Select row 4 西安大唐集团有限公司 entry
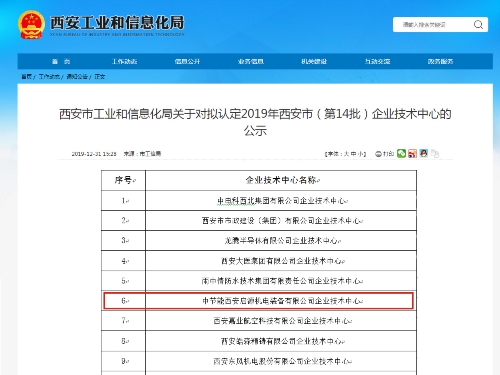 click(259, 261)
